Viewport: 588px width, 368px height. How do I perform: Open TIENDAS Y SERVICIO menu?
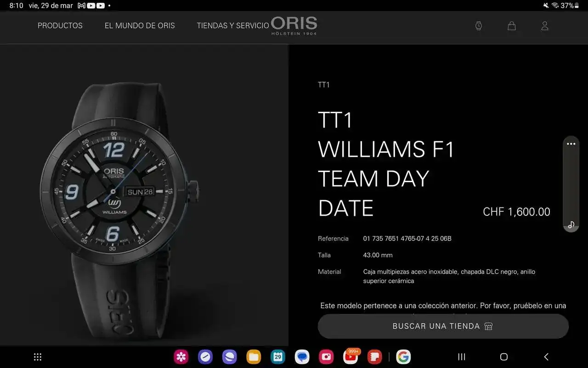233,26
